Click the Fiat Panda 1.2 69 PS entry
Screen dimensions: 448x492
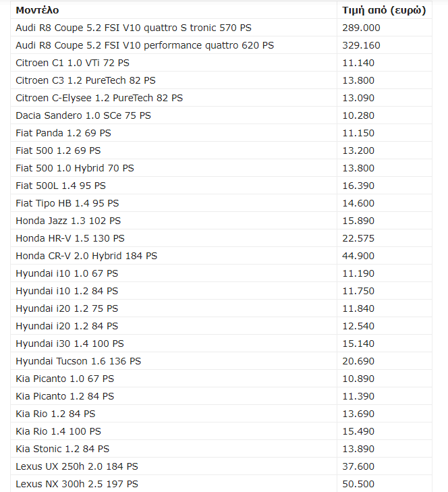point(63,133)
